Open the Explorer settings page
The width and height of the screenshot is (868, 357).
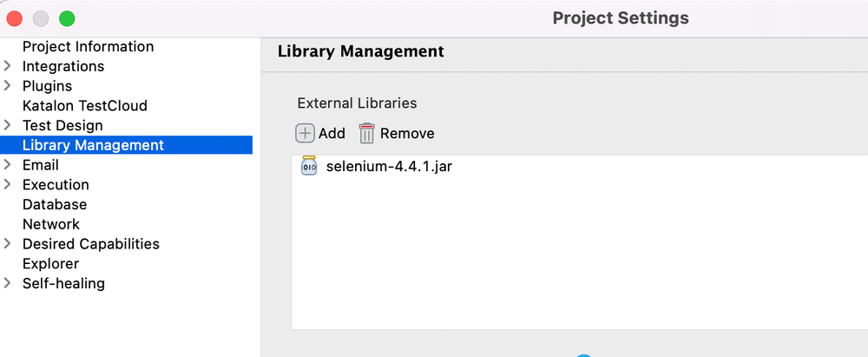[50, 263]
